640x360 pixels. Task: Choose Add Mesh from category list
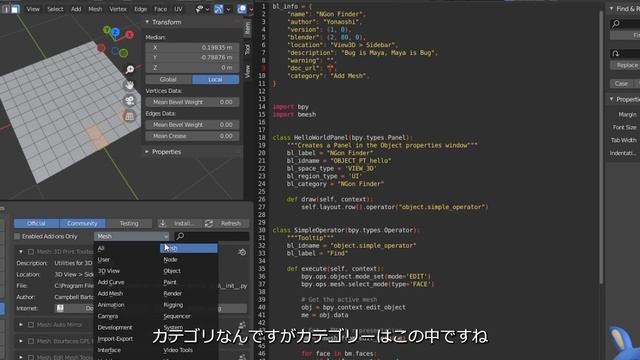(x=110, y=293)
